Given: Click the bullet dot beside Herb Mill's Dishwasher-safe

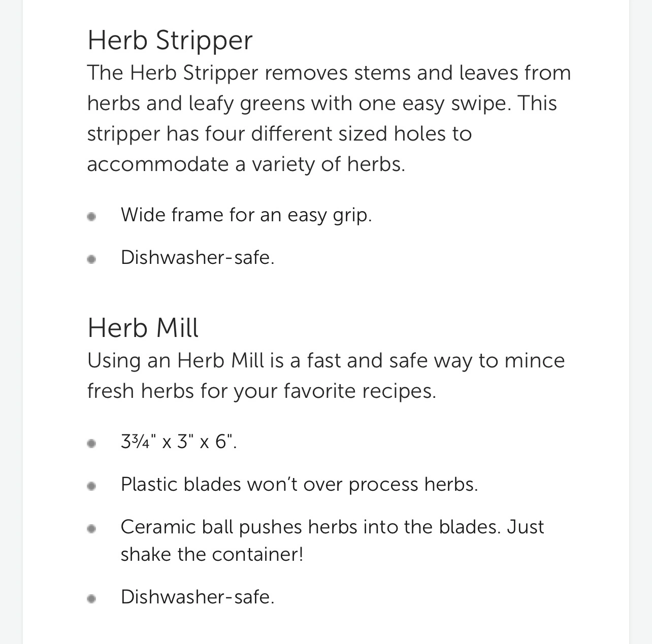Looking at the screenshot, I should point(91,599).
